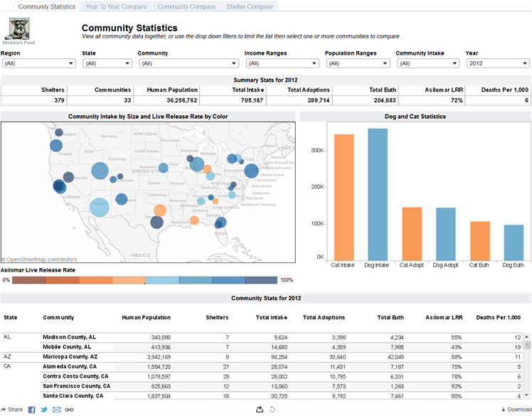Click summary Human Population value 36,256,762
532x416 pixels.
(182, 100)
